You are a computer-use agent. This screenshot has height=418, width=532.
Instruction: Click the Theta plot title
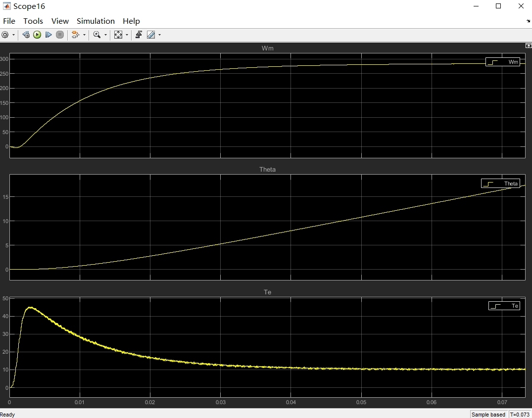coord(267,170)
